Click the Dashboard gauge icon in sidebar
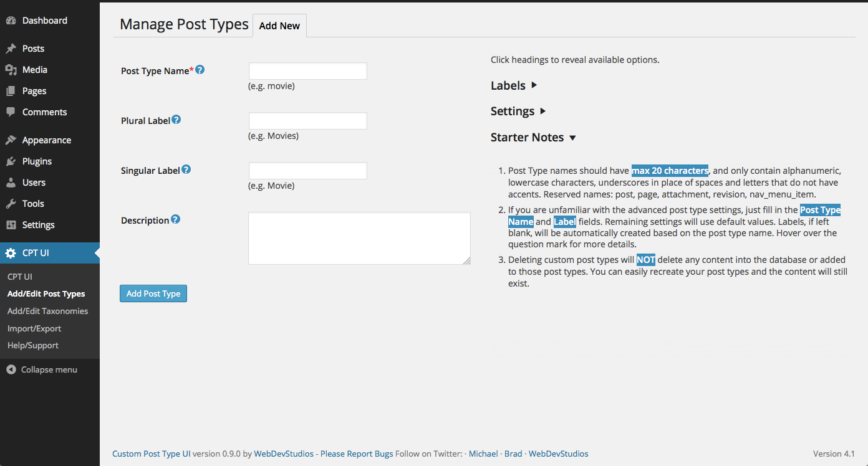This screenshot has width=868, height=466. (x=11, y=21)
